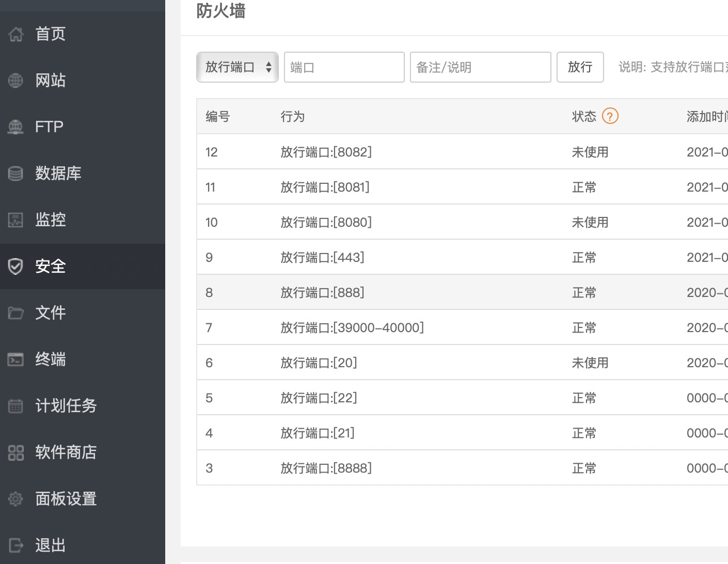This screenshot has width=728, height=564.
Task: Click the database icon beside 数据库
Action: 16,174
